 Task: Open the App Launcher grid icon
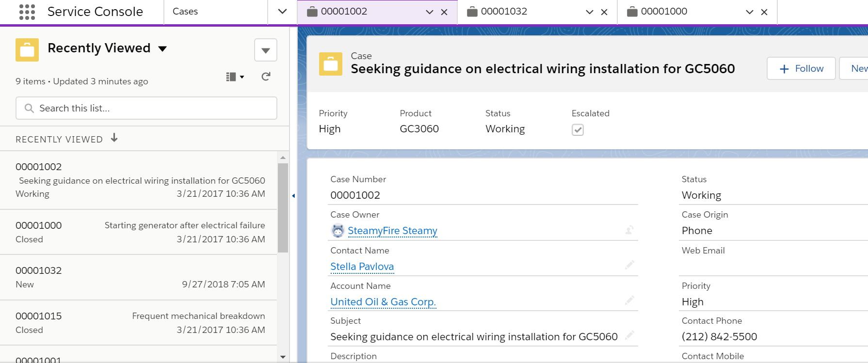point(27,12)
